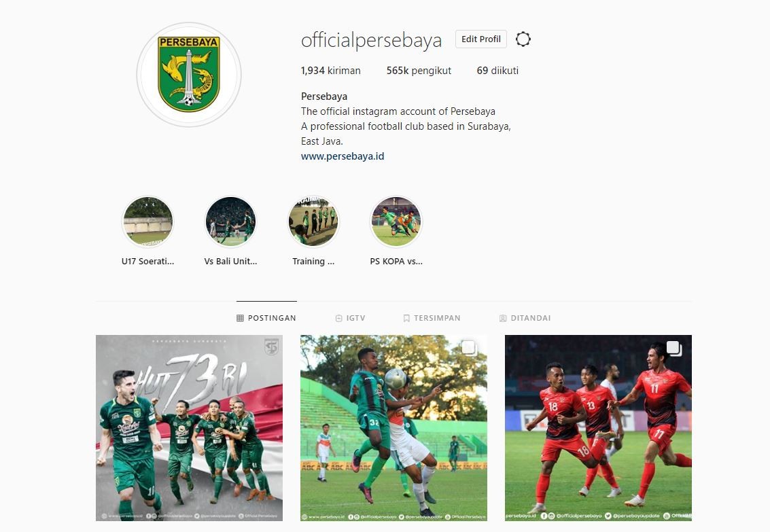This screenshot has width=770, height=532.
Task: Open the settings gear icon
Action: pos(523,39)
